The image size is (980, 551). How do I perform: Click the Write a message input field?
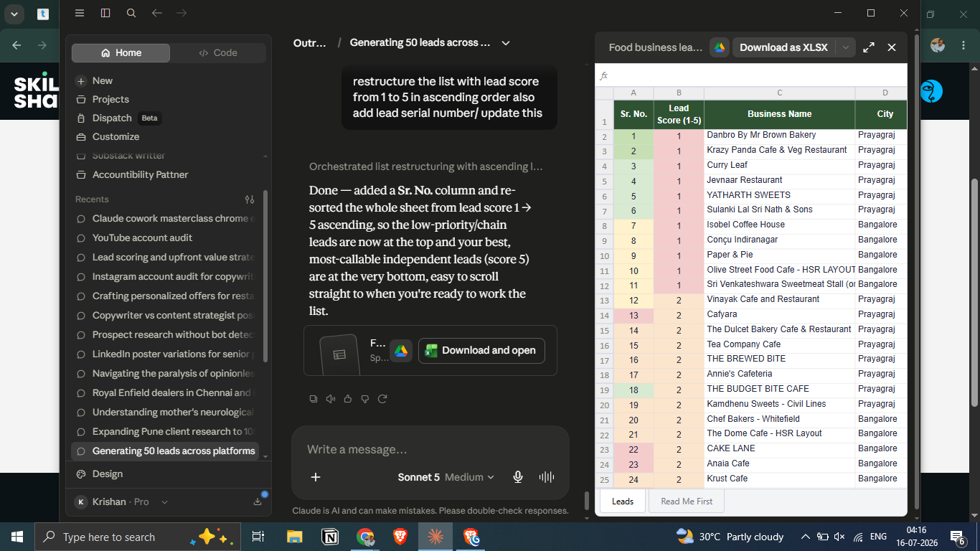click(x=430, y=450)
